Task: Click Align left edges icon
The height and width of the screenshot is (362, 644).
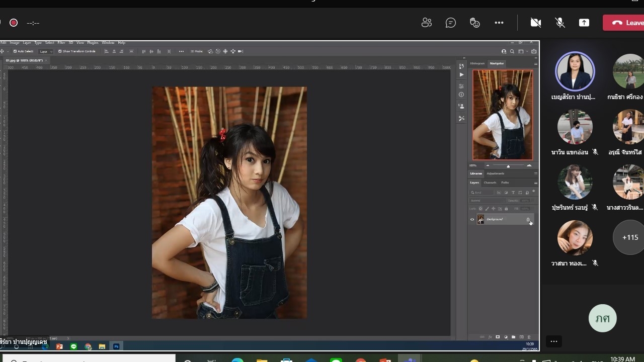Action: click(x=107, y=51)
